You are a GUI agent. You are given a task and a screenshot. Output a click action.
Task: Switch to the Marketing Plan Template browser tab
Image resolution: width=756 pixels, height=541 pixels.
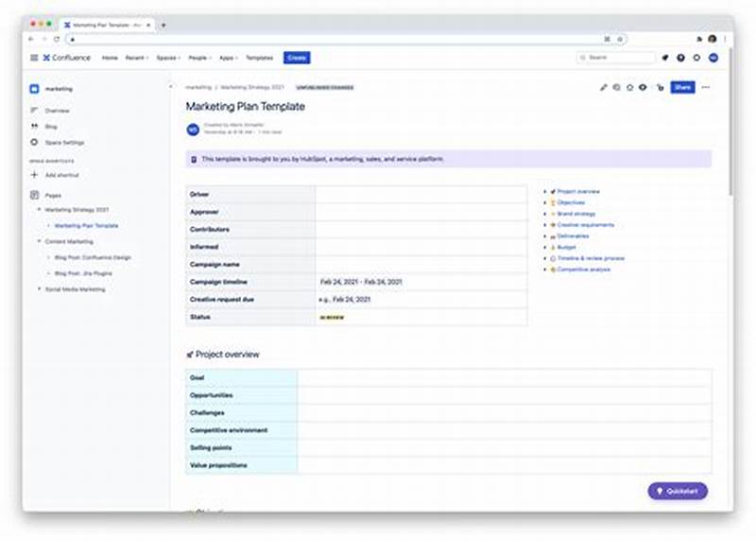pos(108,26)
